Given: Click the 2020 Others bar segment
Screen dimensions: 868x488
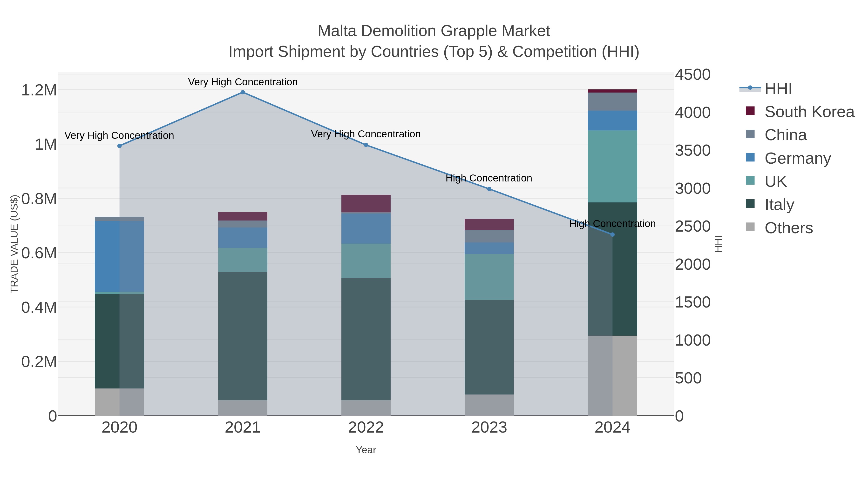Looking at the screenshot, I should coord(119,402).
